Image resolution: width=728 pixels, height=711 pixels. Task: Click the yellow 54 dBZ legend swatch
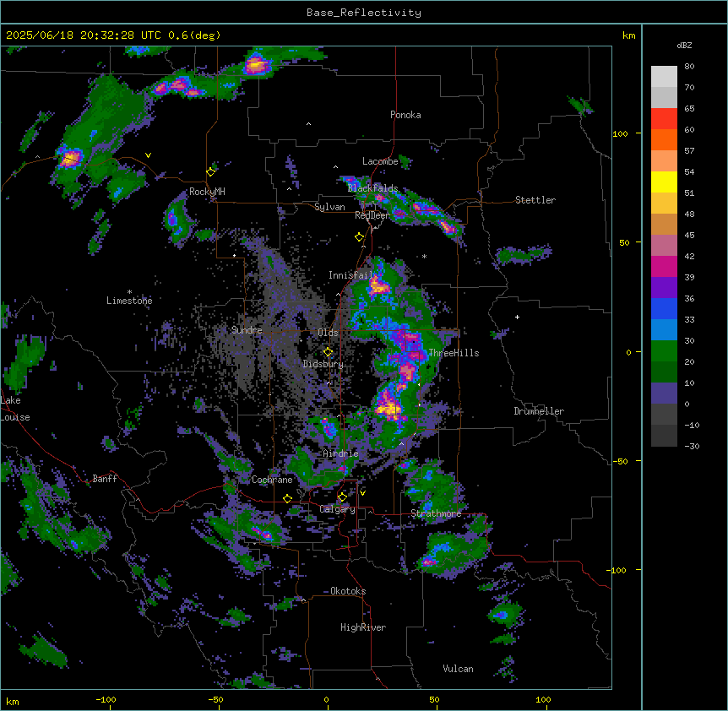click(x=664, y=182)
